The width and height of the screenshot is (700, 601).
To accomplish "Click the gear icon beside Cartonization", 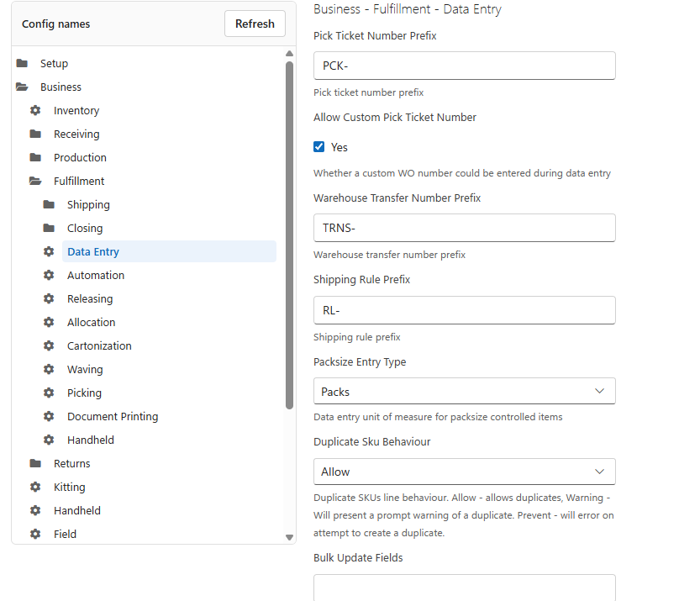I will 49,345.
